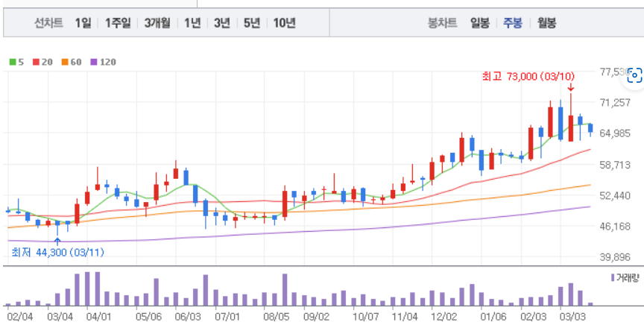Click the 03/04 date axis label

pyautogui.click(x=60, y=318)
